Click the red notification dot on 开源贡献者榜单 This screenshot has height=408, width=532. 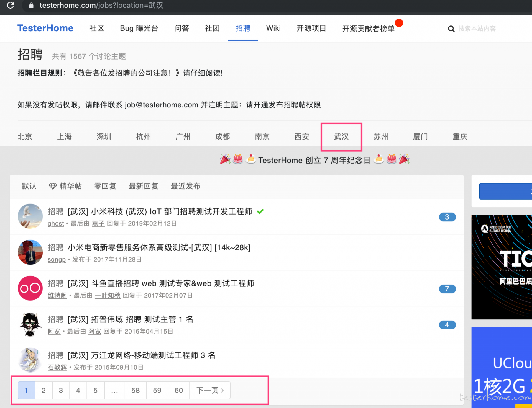pos(399,23)
